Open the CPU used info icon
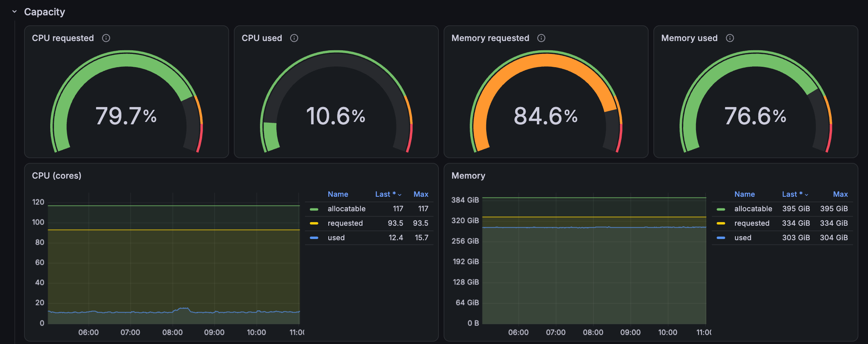 point(294,38)
